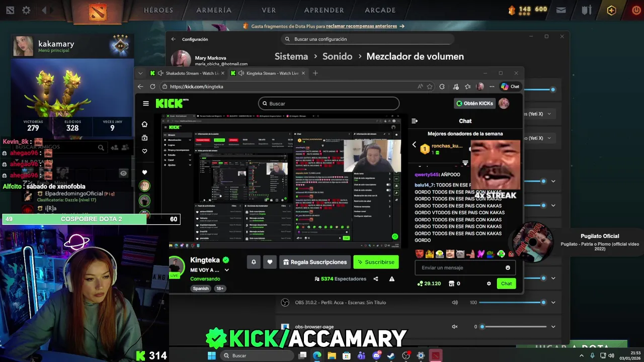Expand the ME VOY A... stream title
644x362 pixels.
pyautogui.click(x=227, y=270)
